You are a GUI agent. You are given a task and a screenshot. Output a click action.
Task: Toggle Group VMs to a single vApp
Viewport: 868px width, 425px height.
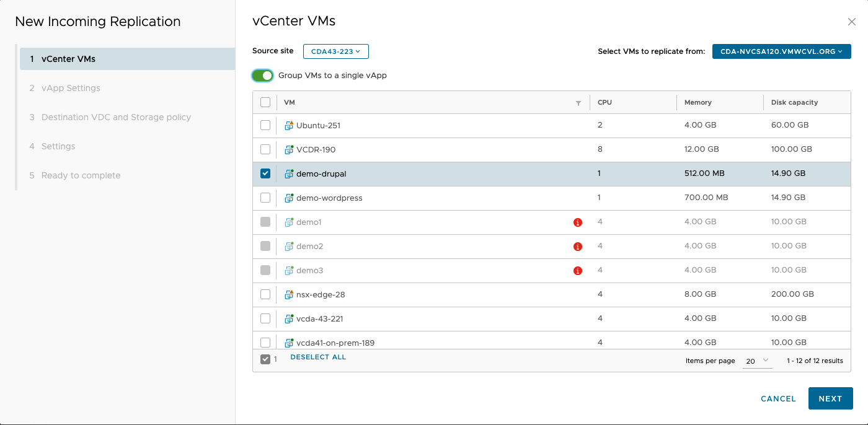(x=263, y=76)
